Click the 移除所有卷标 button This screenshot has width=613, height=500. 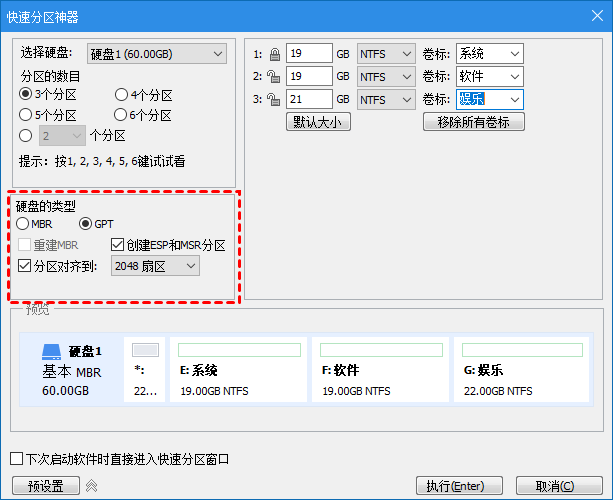pyautogui.click(x=473, y=122)
